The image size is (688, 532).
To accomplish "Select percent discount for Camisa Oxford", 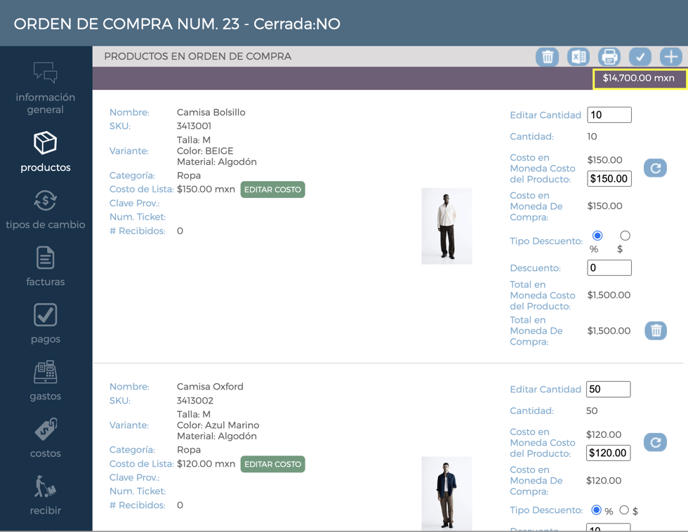I will (596, 510).
